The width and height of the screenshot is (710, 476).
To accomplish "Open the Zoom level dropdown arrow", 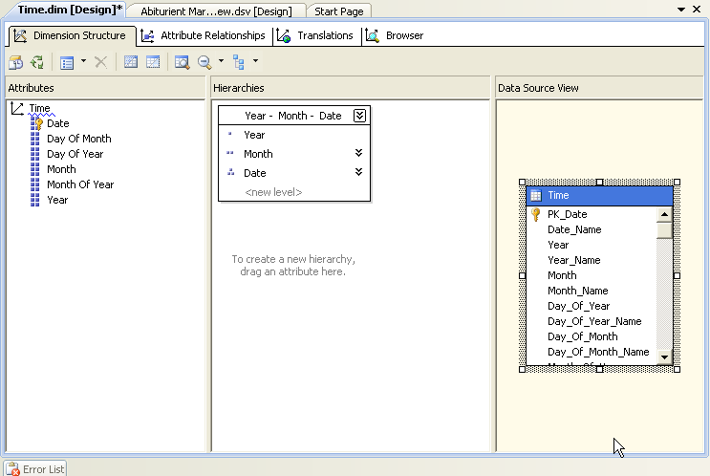I will coord(220,62).
